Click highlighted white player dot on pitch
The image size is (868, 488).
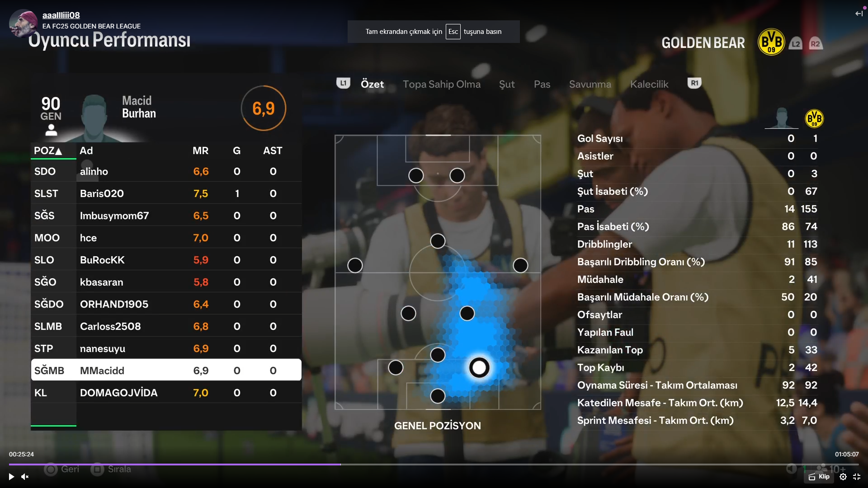tap(479, 368)
